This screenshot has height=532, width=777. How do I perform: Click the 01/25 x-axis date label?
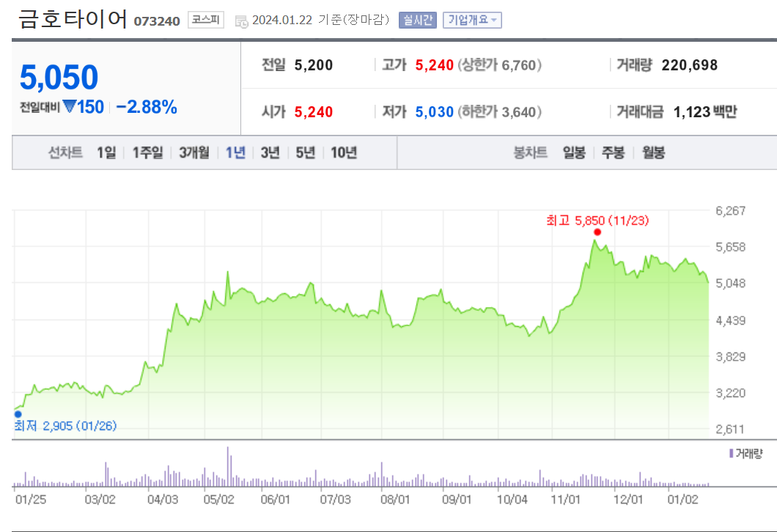pos(31,499)
